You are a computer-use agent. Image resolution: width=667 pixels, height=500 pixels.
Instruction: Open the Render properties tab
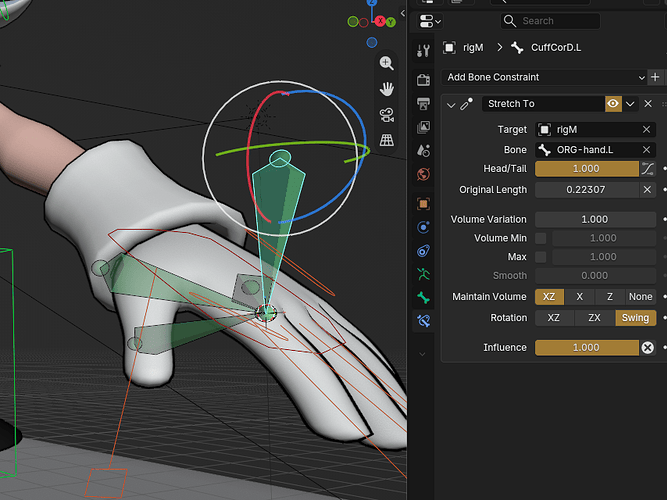click(x=423, y=80)
